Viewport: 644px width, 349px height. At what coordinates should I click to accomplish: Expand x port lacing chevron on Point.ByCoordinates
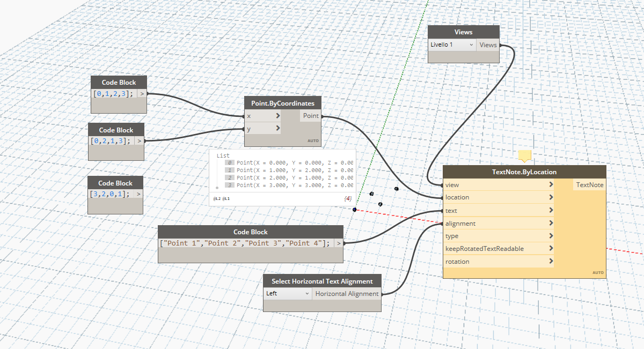(x=277, y=116)
